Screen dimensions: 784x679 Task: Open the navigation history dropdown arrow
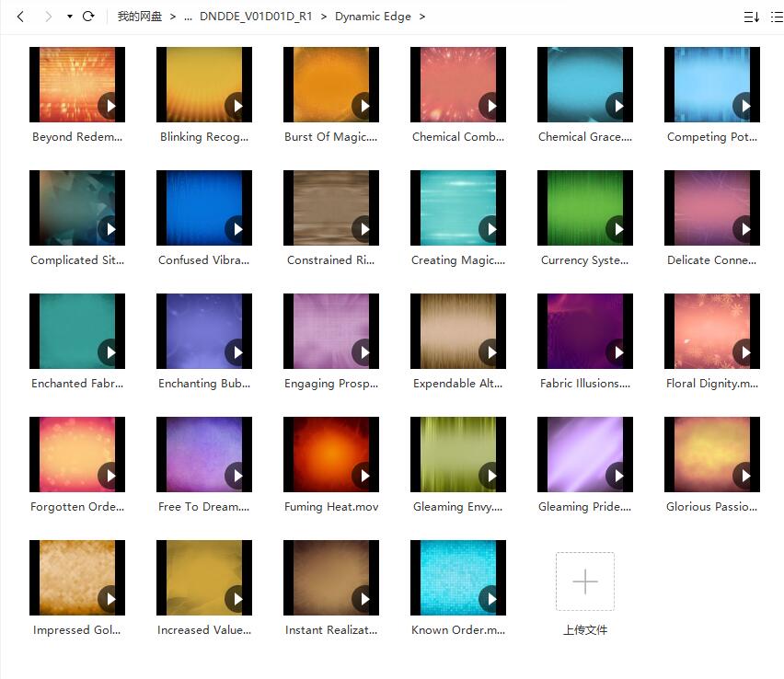70,17
